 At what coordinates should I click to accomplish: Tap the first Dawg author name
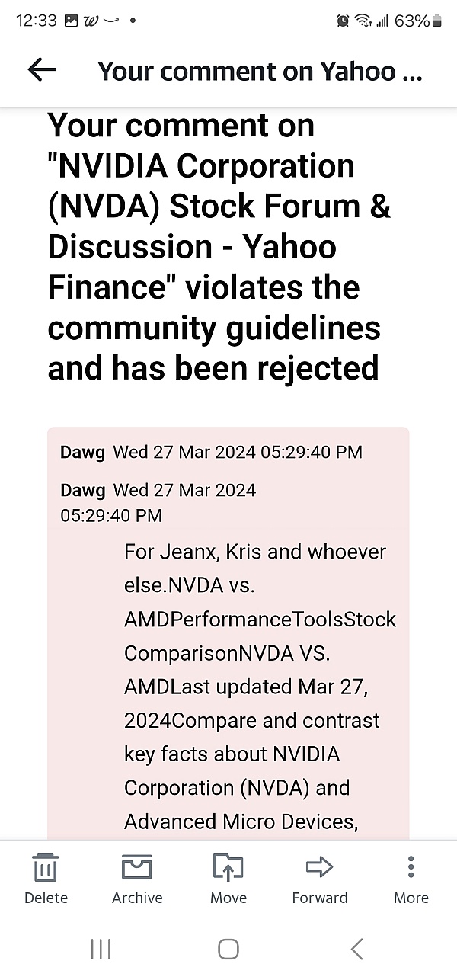tap(83, 452)
